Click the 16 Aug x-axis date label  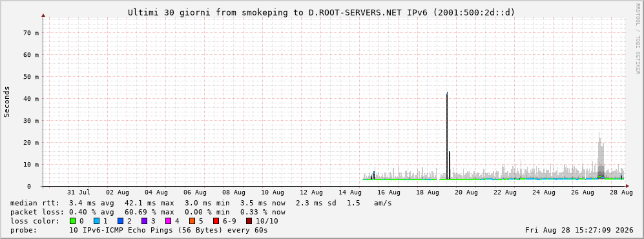click(389, 192)
